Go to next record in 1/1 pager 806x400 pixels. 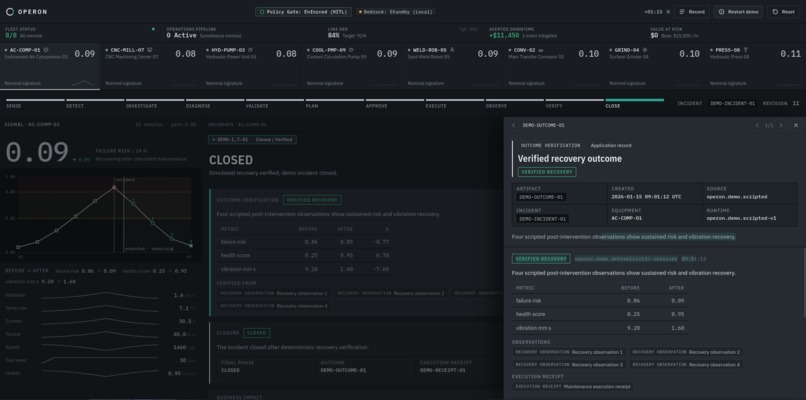pyautogui.click(x=781, y=125)
